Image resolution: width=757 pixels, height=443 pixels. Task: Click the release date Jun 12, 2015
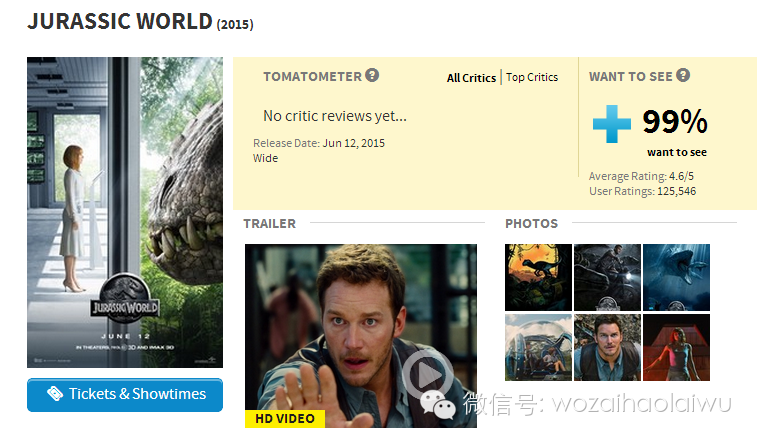pyautogui.click(x=353, y=143)
